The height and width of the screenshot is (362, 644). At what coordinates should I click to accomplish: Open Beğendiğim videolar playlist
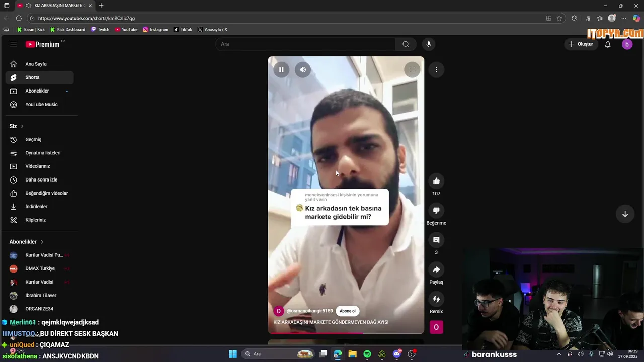(x=40, y=193)
